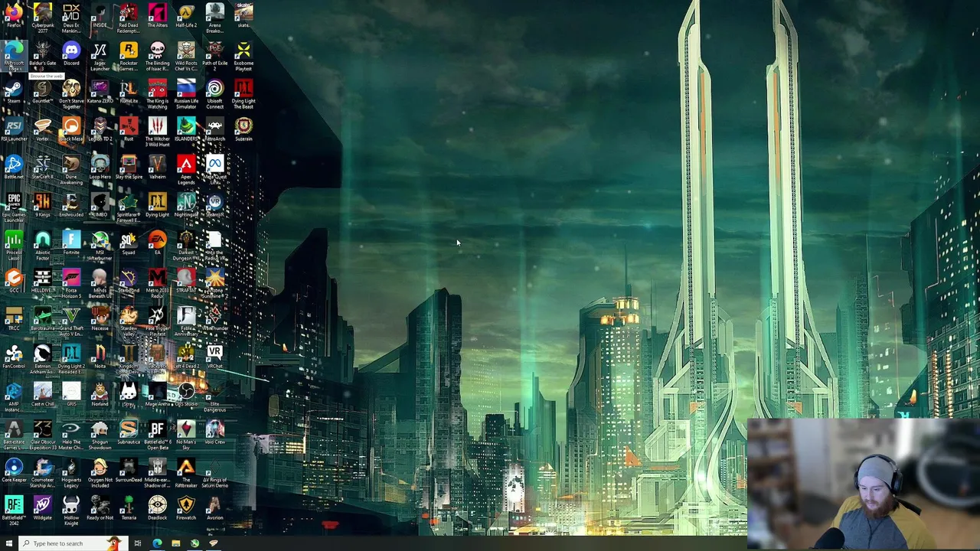Viewport: 980px width, 551px height.
Task: Select The Alters desktop icon
Action: 157,15
